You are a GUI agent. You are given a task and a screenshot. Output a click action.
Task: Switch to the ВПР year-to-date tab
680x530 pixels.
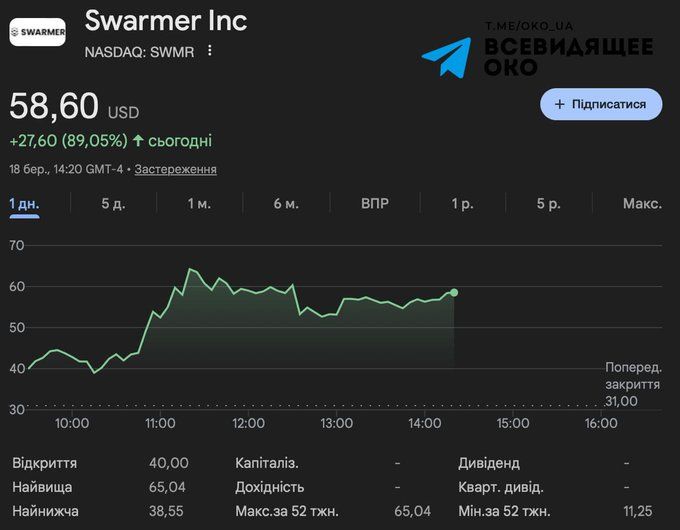[375, 203]
